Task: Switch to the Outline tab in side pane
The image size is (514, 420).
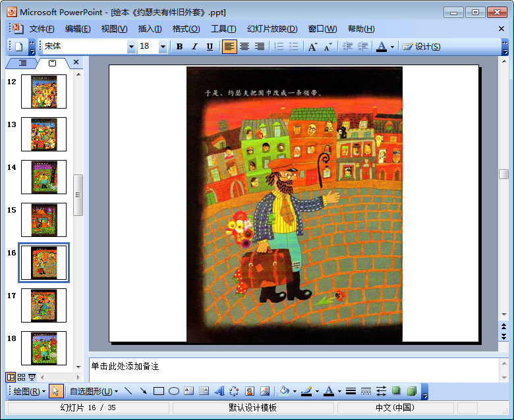Action: click(x=22, y=63)
